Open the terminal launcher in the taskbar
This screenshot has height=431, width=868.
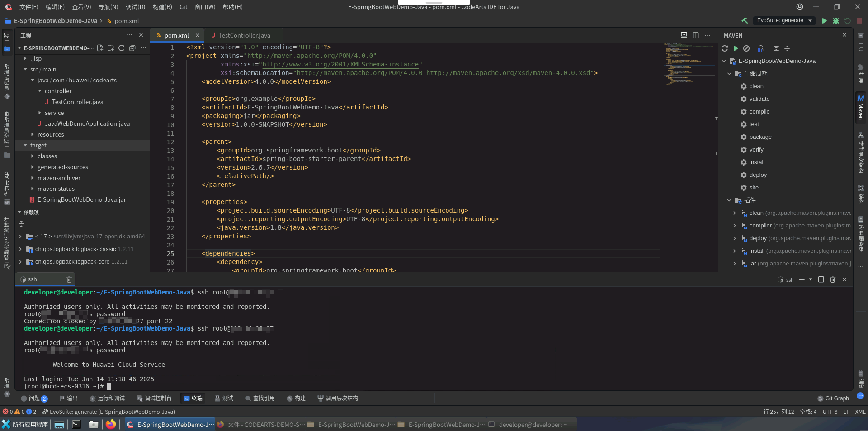pos(76,424)
